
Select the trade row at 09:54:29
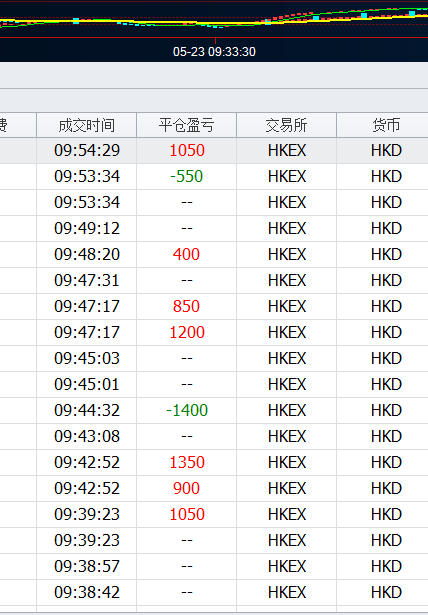click(x=214, y=151)
